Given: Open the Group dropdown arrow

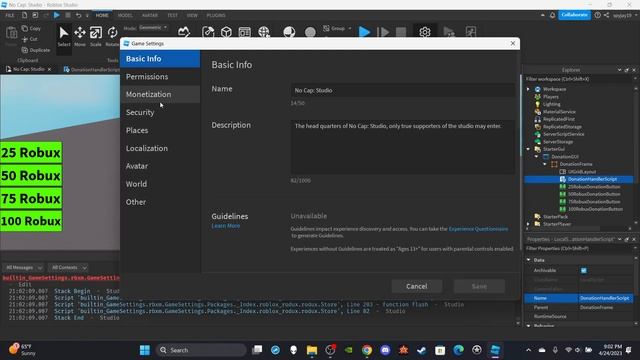Looking at the screenshot, I should point(350,28).
